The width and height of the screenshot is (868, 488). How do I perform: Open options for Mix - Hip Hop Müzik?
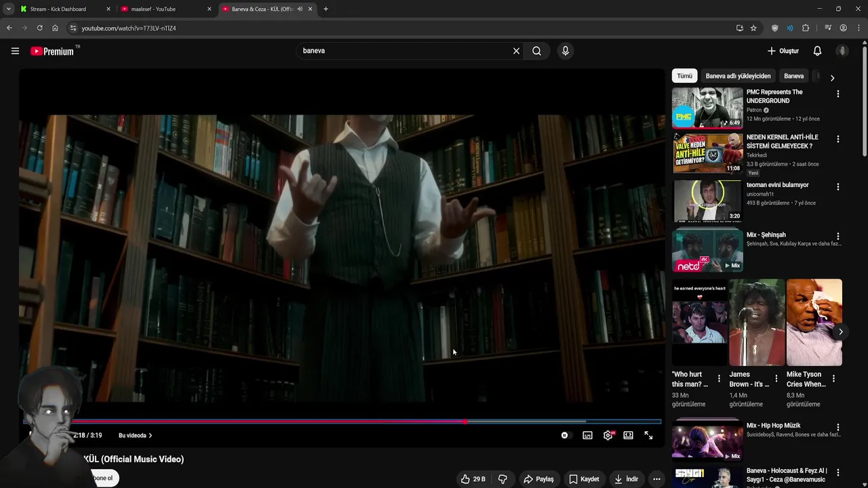838,428
